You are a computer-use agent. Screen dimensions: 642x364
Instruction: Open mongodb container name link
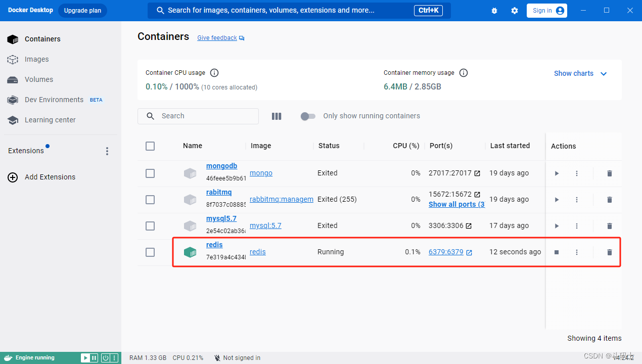[221, 166]
